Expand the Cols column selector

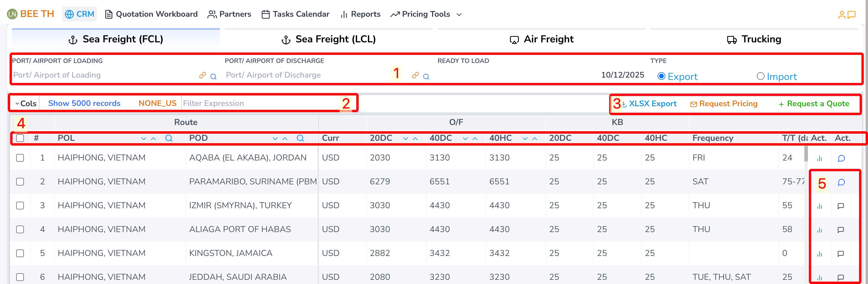pos(26,103)
